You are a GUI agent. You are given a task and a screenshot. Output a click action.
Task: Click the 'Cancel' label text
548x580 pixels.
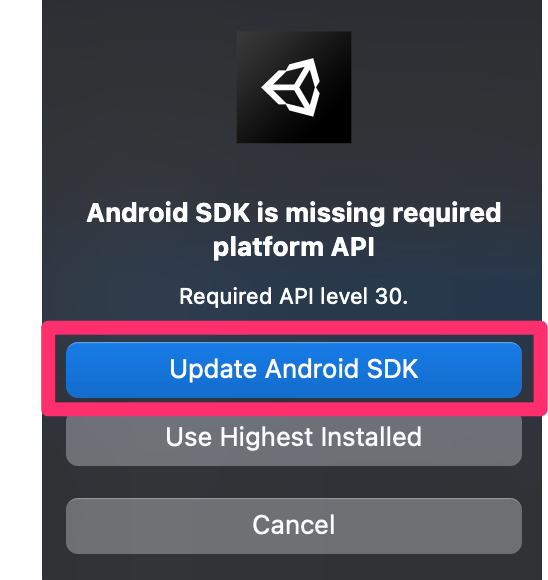294,525
